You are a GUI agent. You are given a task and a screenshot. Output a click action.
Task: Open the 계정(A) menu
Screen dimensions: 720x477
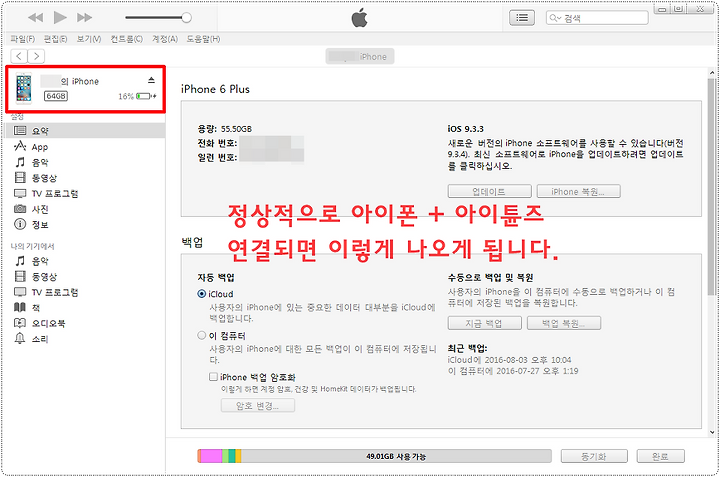coord(165,39)
